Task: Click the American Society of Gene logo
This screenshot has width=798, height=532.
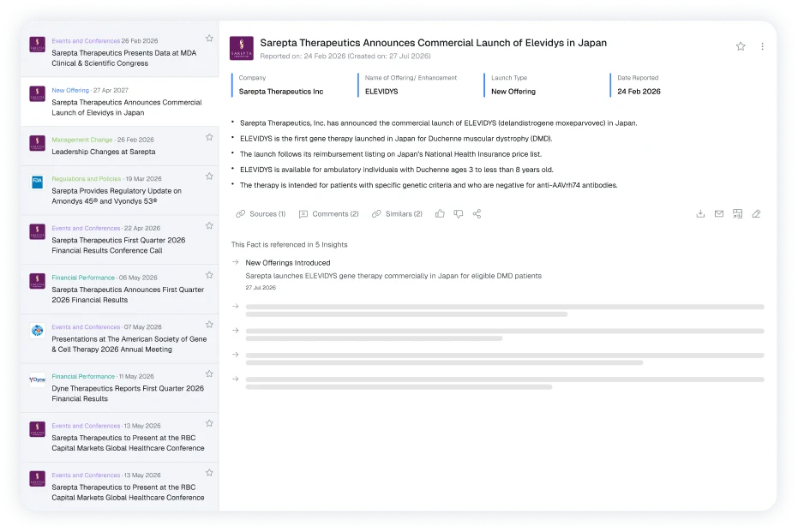Action: coord(37,330)
